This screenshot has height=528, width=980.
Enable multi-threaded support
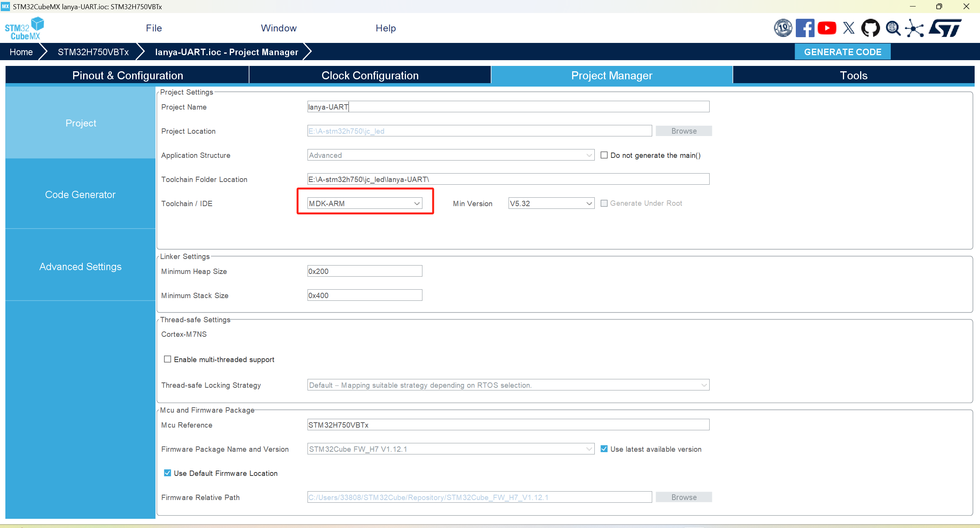(167, 359)
